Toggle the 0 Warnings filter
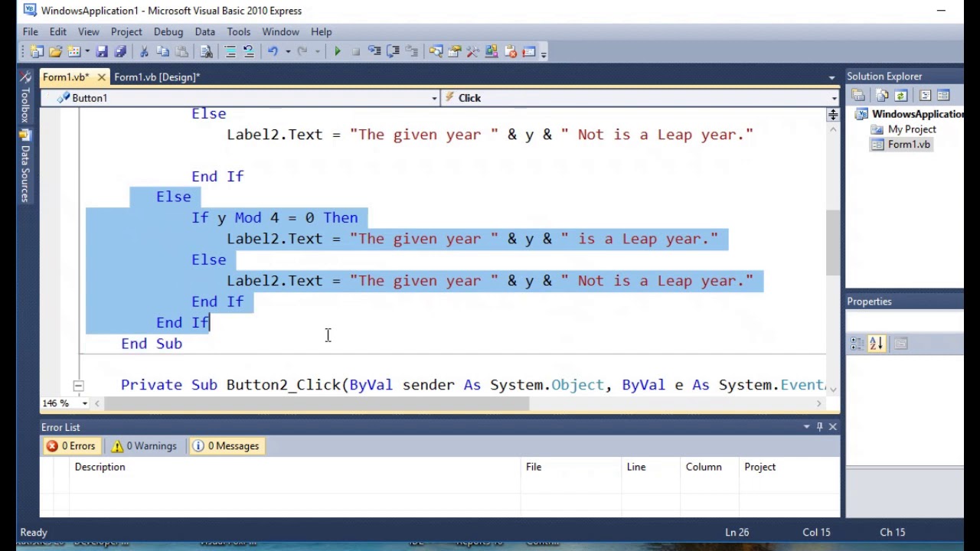Viewport: 980px width, 551px height. tap(144, 446)
